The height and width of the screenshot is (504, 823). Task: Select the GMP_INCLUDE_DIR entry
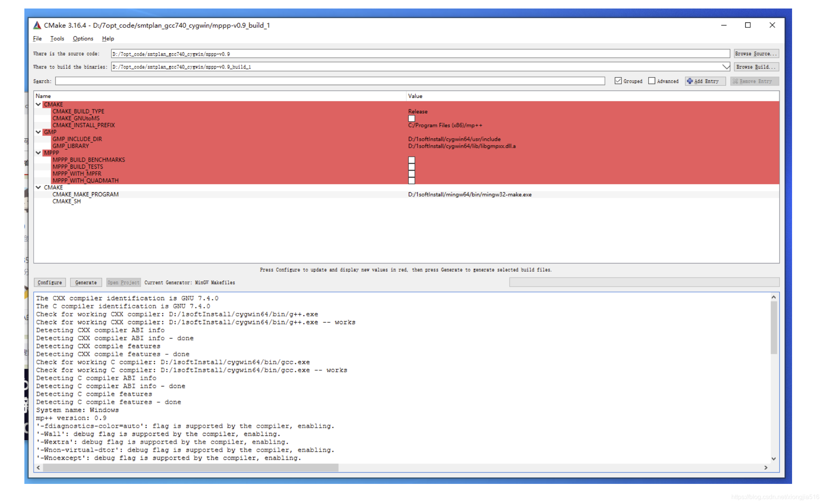point(77,139)
